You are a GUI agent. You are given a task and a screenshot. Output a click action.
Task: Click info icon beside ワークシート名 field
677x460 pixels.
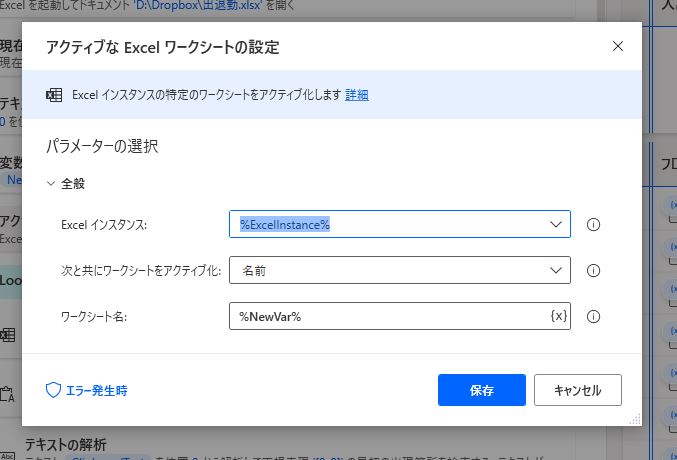coord(593,317)
